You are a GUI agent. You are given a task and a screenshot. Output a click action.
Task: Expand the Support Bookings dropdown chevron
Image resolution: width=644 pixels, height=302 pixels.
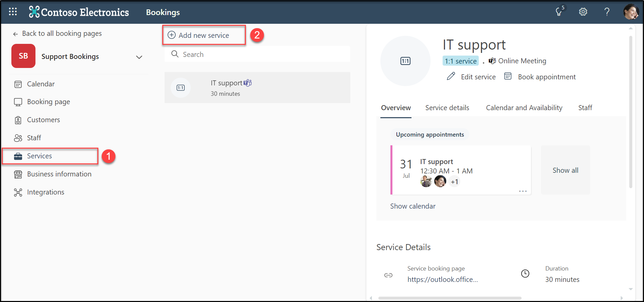(x=139, y=57)
